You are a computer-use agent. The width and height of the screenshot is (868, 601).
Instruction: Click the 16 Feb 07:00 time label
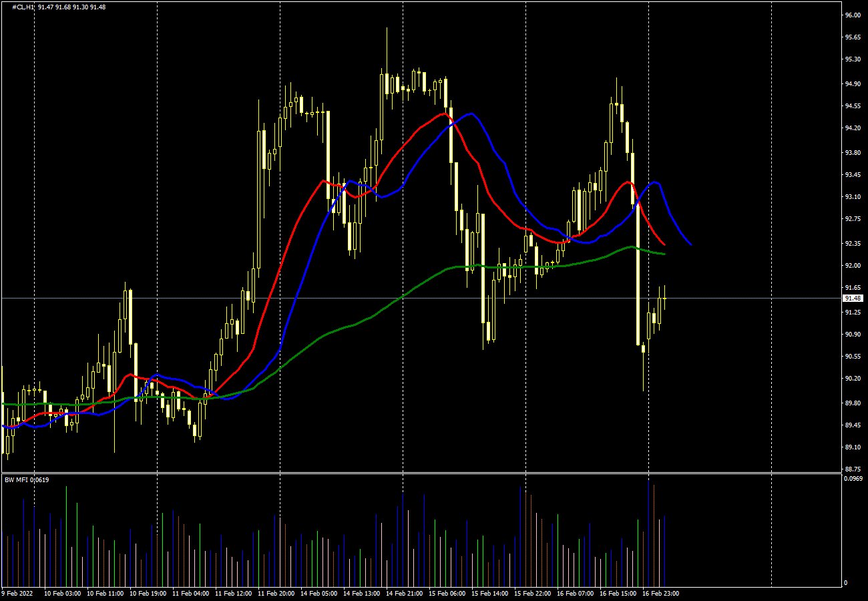click(576, 593)
